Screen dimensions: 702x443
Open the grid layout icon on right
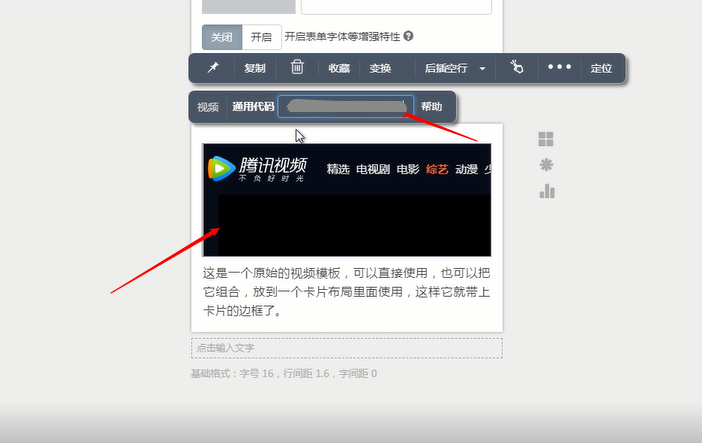click(x=546, y=139)
